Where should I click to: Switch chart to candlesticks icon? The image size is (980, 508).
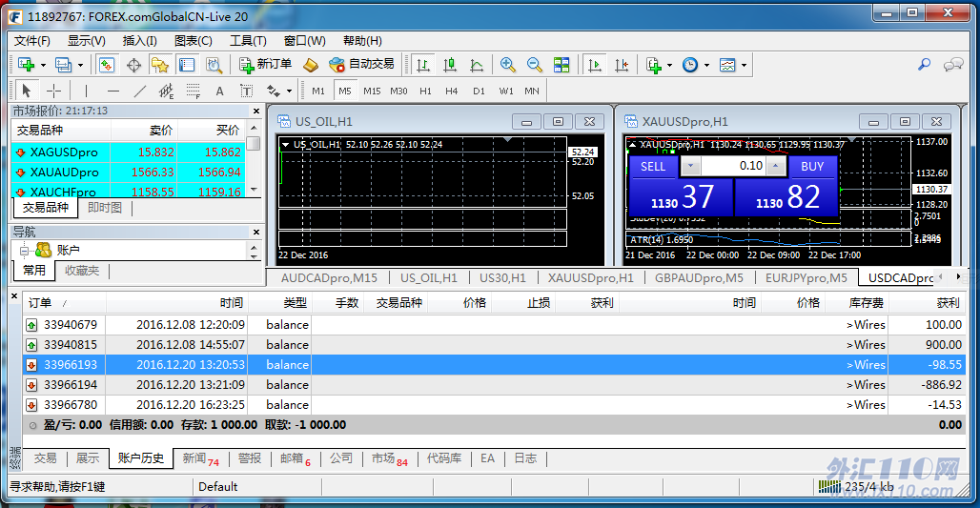pos(450,65)
